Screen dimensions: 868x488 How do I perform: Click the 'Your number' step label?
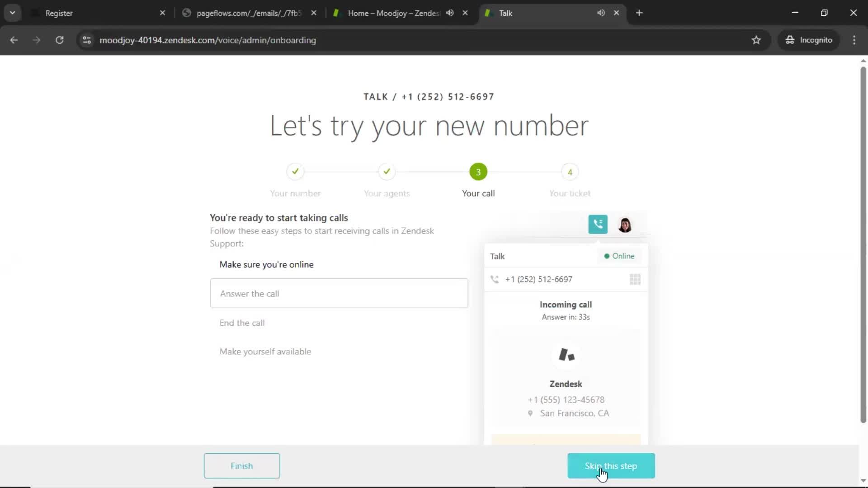295,193
